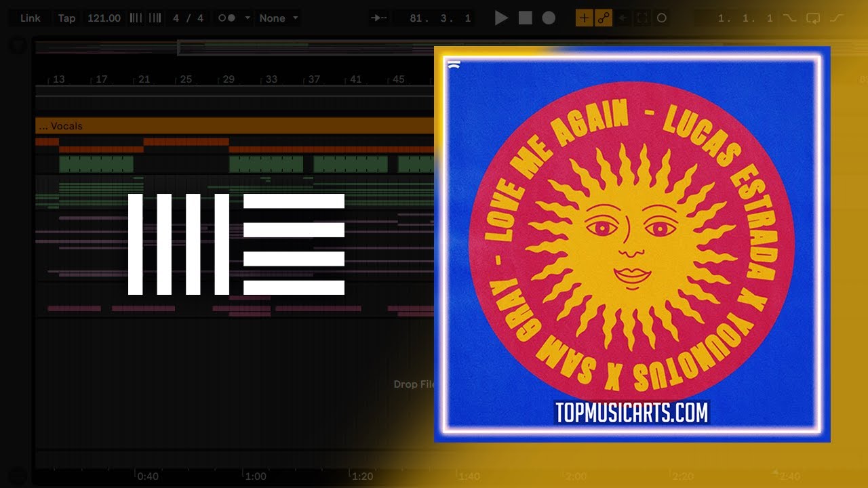Click the tempo nudge up icon

(155, 18)
